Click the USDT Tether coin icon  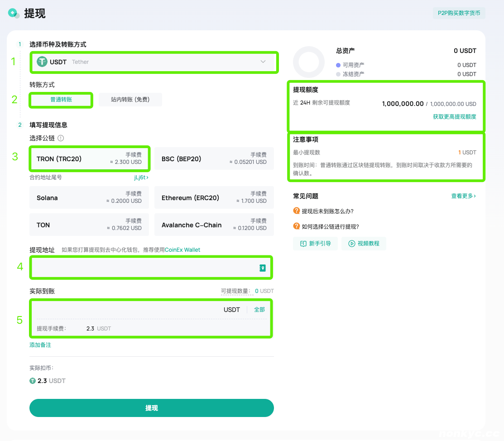click(42, 62)
